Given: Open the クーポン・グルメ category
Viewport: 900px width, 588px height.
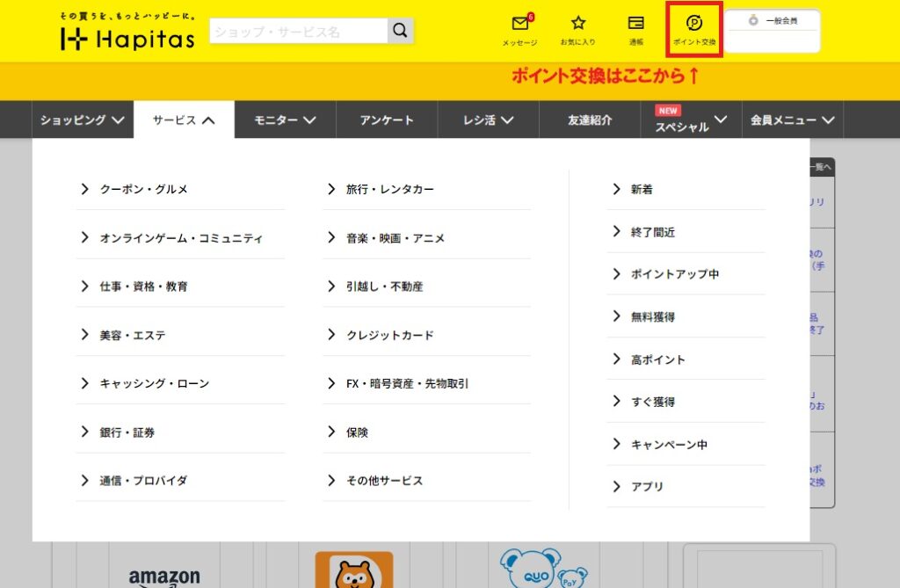Looking at the screenshot, I should (x=143, y=189).
